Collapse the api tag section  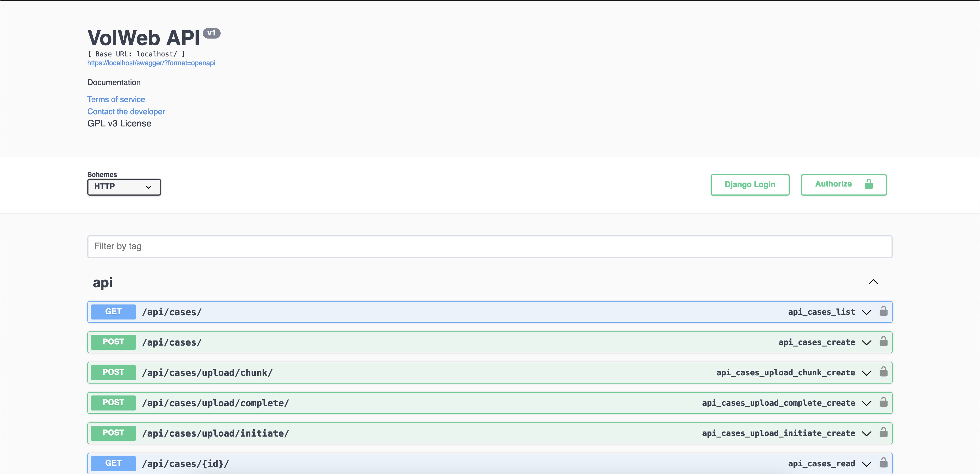(x=873, y=282)
